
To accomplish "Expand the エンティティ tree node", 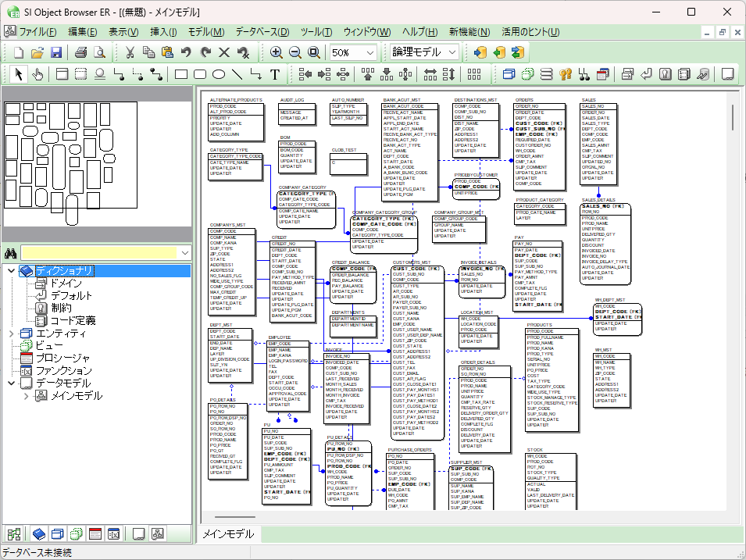I will (12, 334).
